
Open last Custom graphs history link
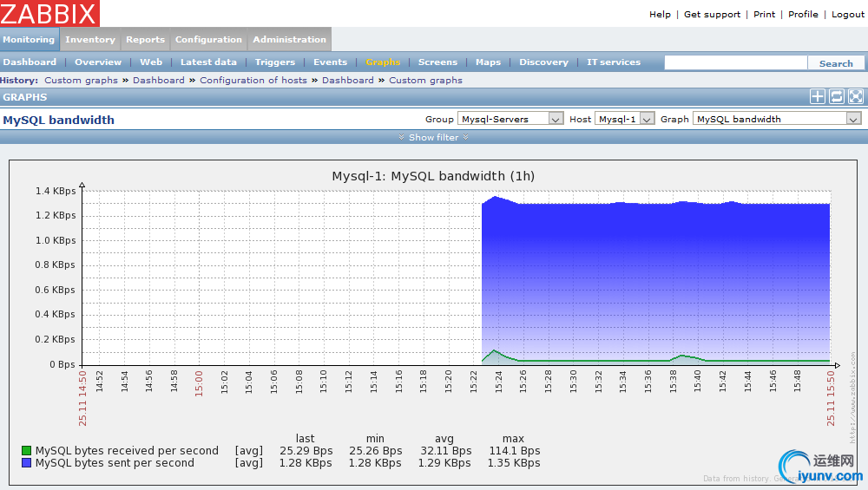425,80
